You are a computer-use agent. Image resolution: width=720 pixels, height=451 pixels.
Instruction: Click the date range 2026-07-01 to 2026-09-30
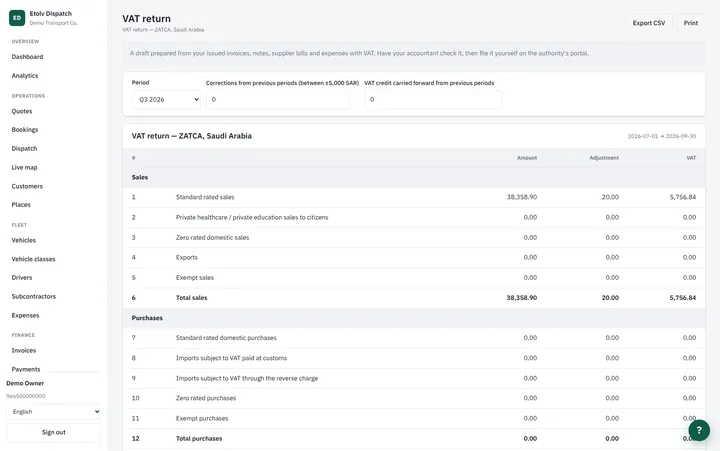coord(662,136)
